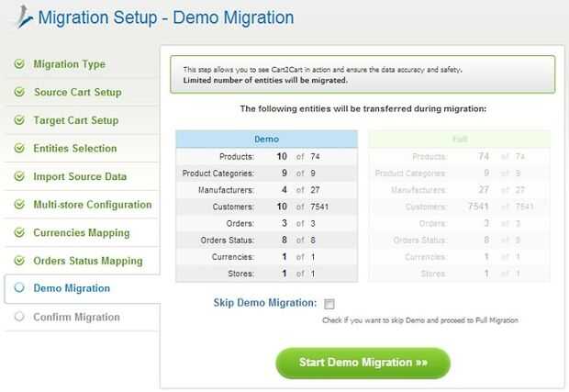This screenshot has width=569, height=392.
Task: Click the green checkmark next to Target Cart Setup
Action: (x=19, y=120)
